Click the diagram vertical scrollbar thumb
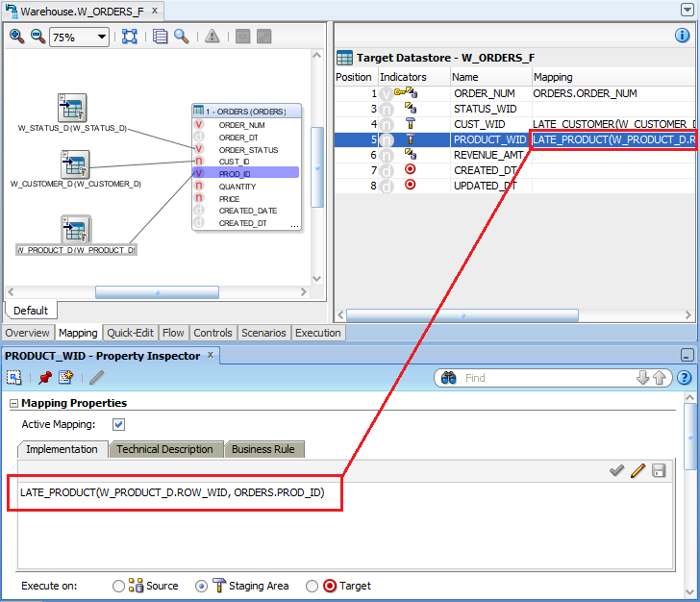 tap(317, 167)
